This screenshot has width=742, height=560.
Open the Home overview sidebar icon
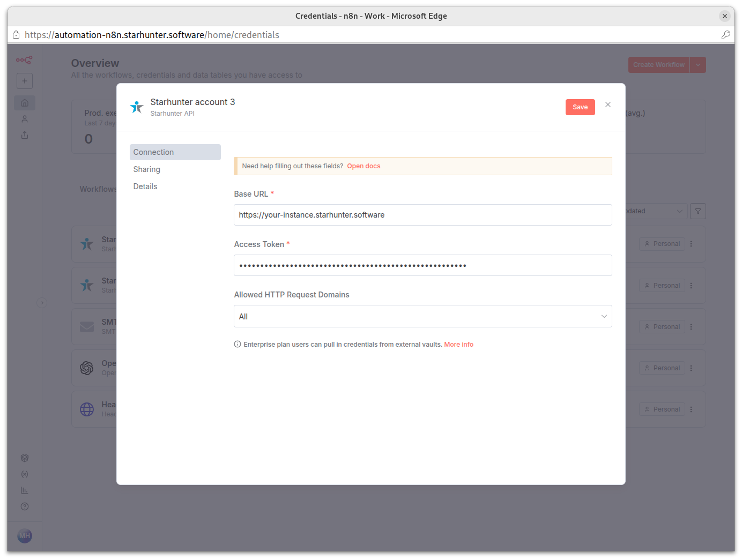(x=25, y=103)
